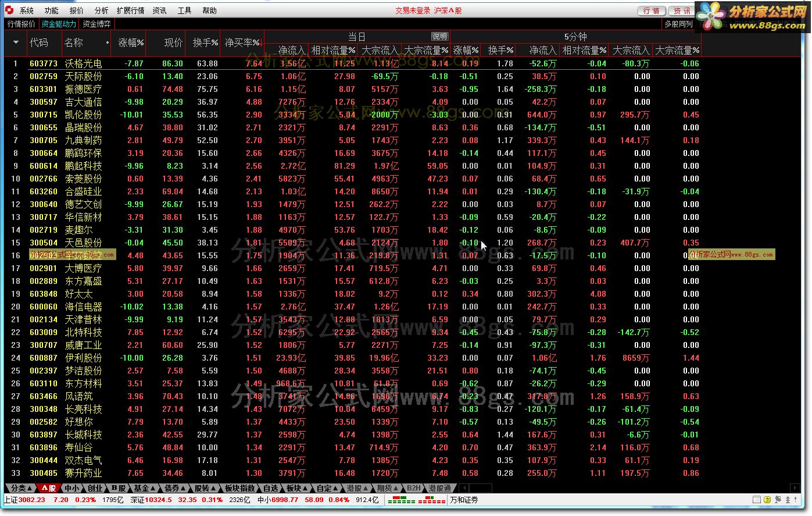This screenshot has height=516, width=812.
Task: Click the yellow upload arrow status icon
Action: (767, 500)
